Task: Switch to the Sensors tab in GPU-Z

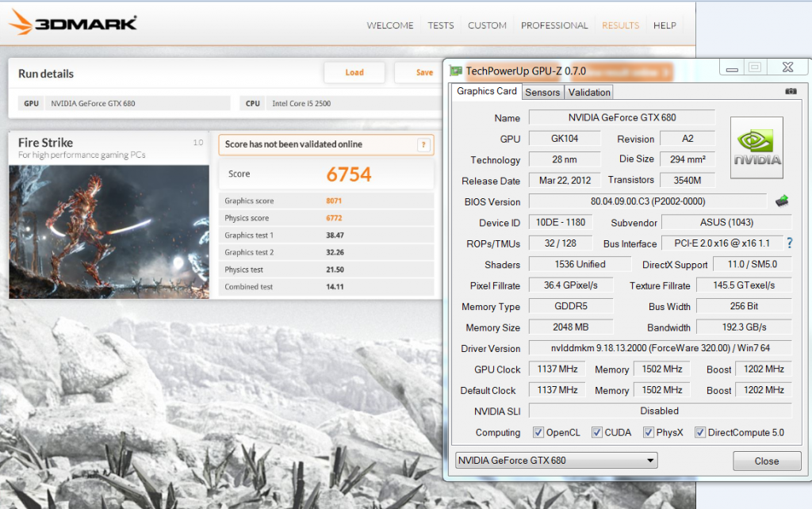Action: pos(542,92)
